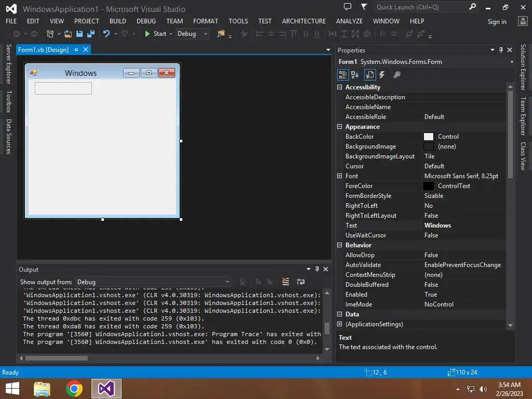Open the Data Sources side tab
The height and width of the screenshot is (399, 532).
(9, 137)
